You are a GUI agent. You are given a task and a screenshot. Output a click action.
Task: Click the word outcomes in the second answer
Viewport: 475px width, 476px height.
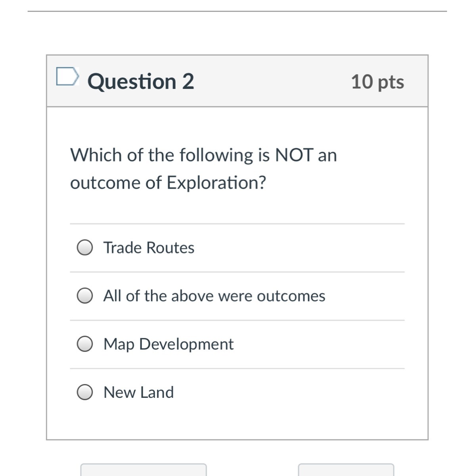click(291, 296)
